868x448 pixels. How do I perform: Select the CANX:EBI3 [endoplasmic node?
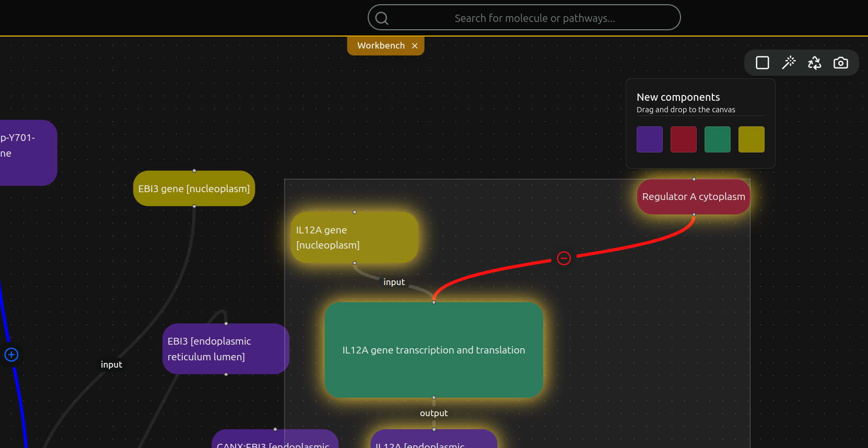click(275, 439)
